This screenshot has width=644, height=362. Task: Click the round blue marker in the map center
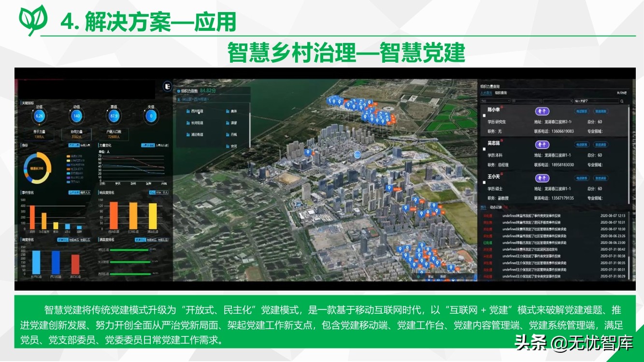(x=357, y=154)
